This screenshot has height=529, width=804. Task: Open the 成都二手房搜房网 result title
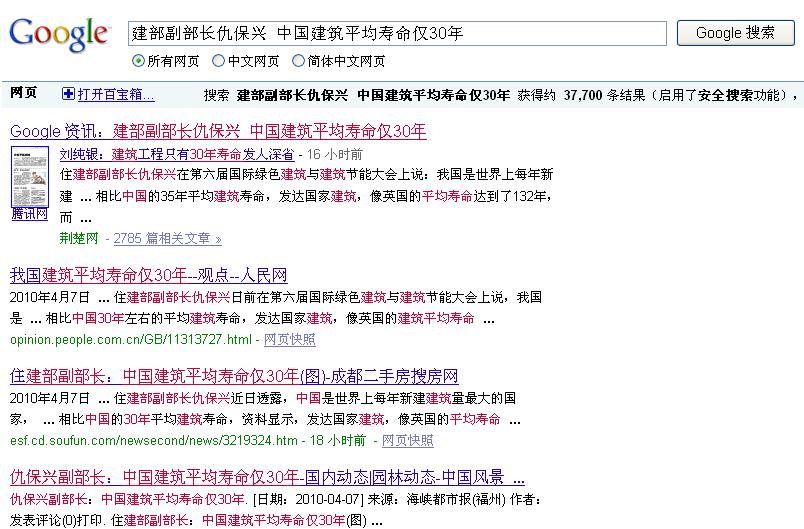234,376
